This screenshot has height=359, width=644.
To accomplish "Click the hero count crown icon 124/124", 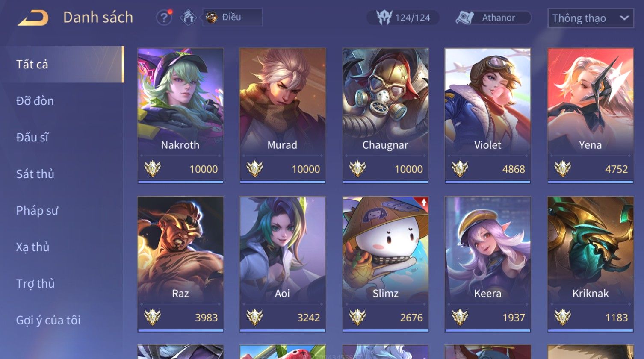I will 384,18.
